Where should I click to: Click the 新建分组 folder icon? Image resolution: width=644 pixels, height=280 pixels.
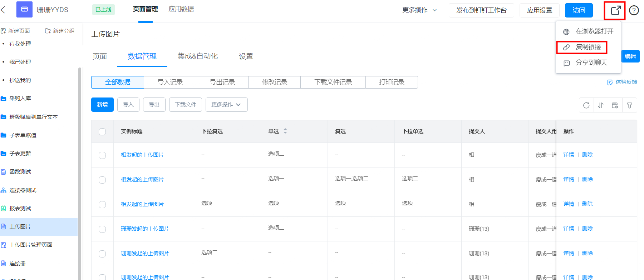point(48,31)
